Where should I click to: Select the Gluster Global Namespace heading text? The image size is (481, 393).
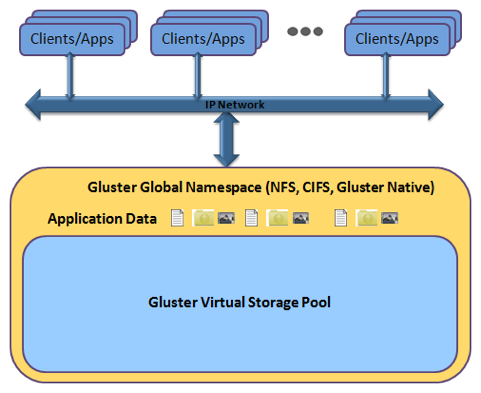(261, 187)
